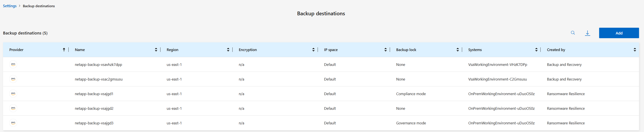Click AWS icon for netapp-backup-vsavhzk7dpp
Viewport: 644px width, 132px height.
13,64
